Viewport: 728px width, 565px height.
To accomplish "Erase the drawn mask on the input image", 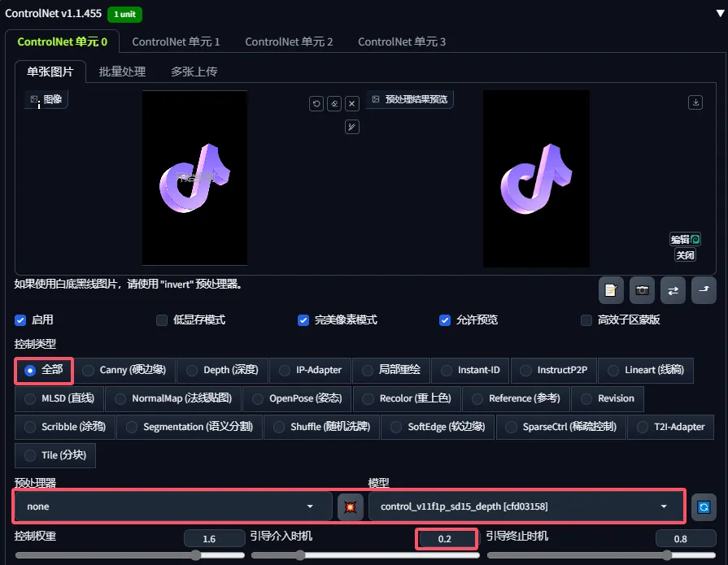I will pyautogui.click(x=334, y=103).
